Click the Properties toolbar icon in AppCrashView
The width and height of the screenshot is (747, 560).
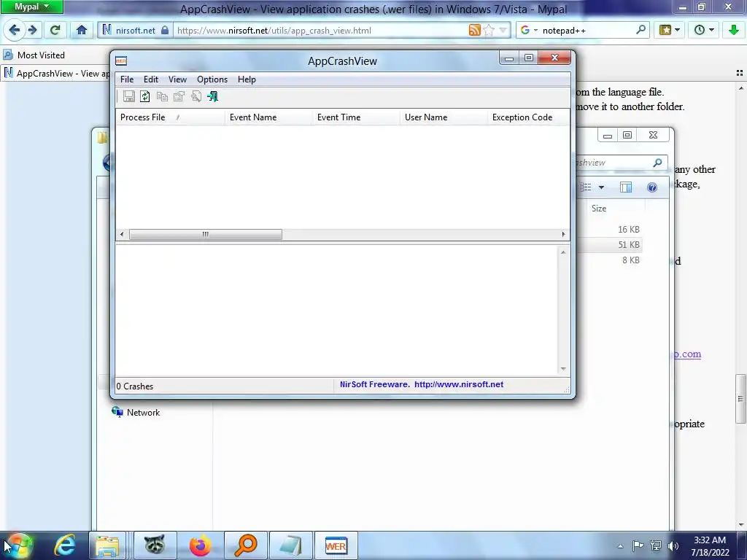click(x=179, y=97)
